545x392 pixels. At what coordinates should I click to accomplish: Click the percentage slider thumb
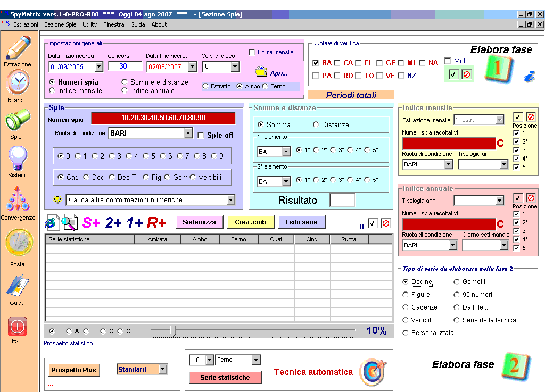[x=174, y=331]
